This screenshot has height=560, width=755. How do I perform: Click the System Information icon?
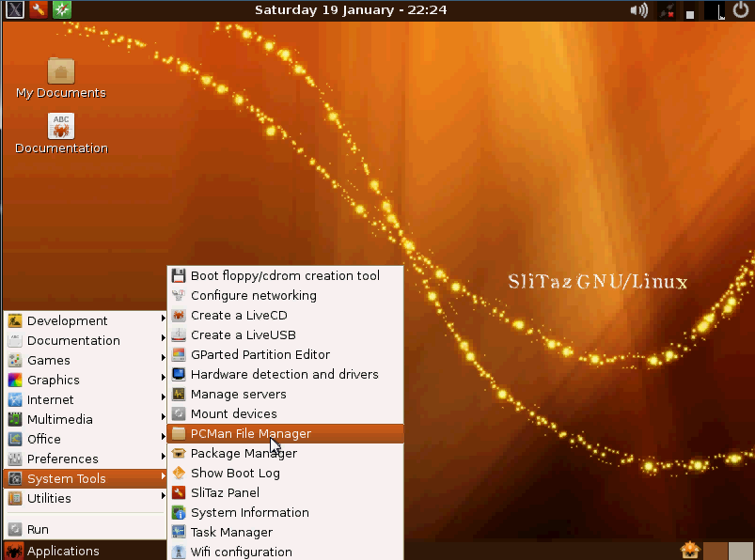point(179,512)
